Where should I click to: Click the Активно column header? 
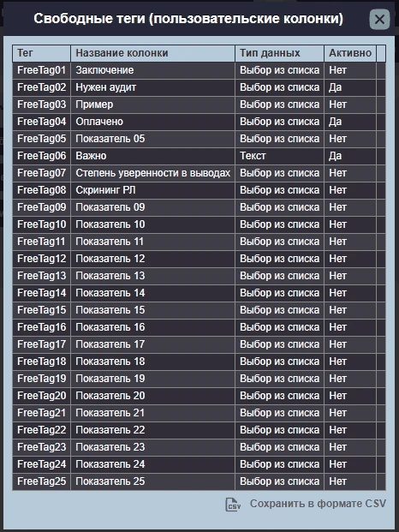350,53
